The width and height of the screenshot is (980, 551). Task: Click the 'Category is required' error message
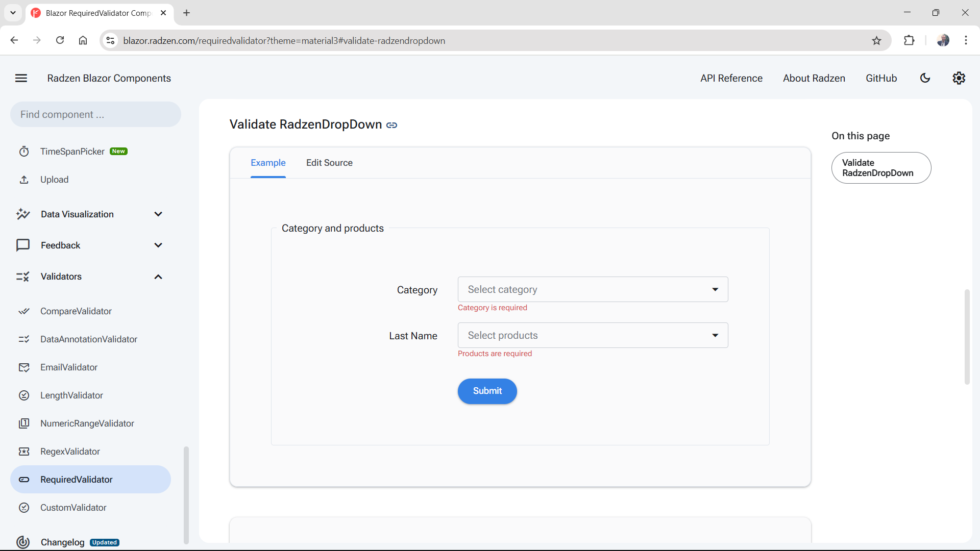tap(492, 308)
